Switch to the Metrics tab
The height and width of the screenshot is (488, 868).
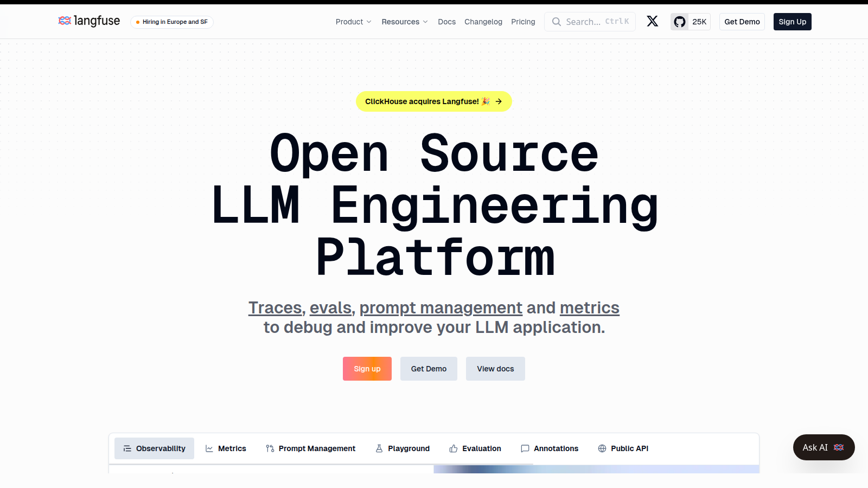point(226,448)
